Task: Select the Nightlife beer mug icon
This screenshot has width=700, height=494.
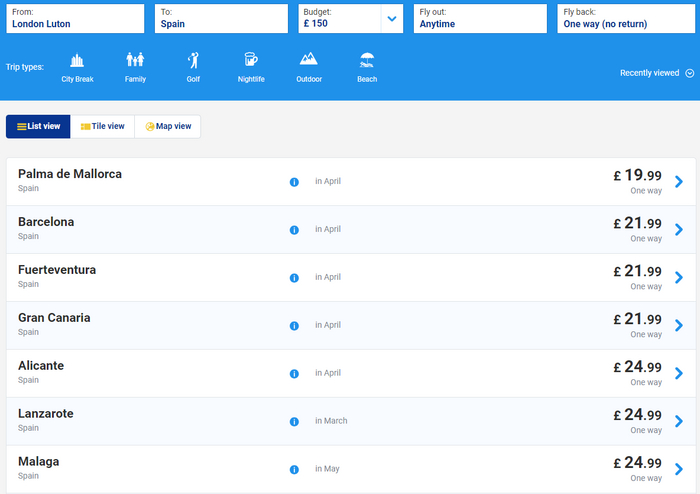Action: 251,61
